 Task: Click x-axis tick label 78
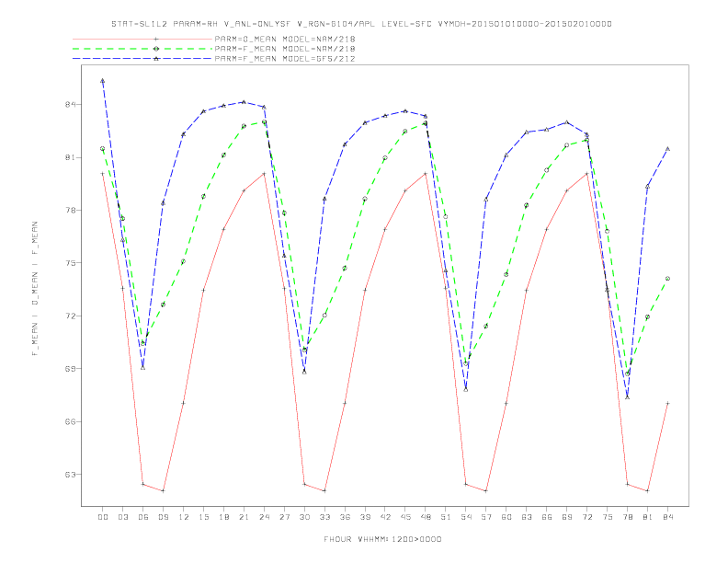[x=627, y=517]
